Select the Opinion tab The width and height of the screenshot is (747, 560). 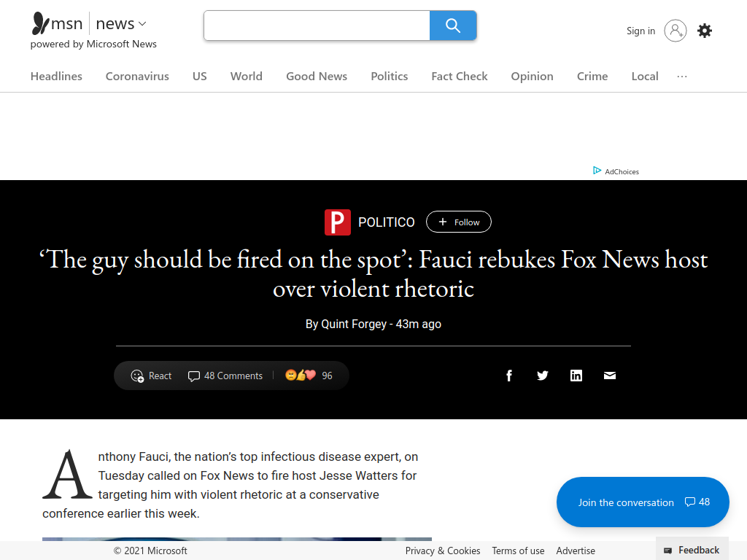tap(532, 76)
